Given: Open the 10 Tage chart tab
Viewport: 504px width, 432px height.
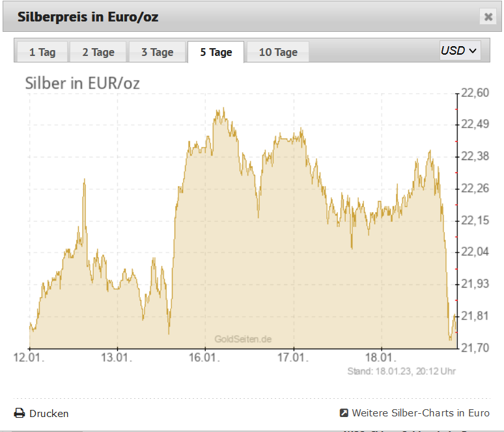Looking at the screenshot, I should (278, 51).
